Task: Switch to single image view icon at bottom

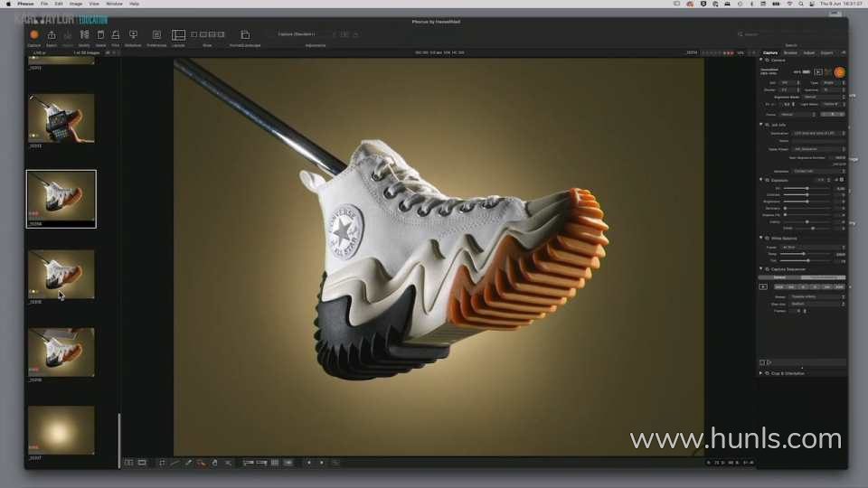Action: tap(142, 463)
